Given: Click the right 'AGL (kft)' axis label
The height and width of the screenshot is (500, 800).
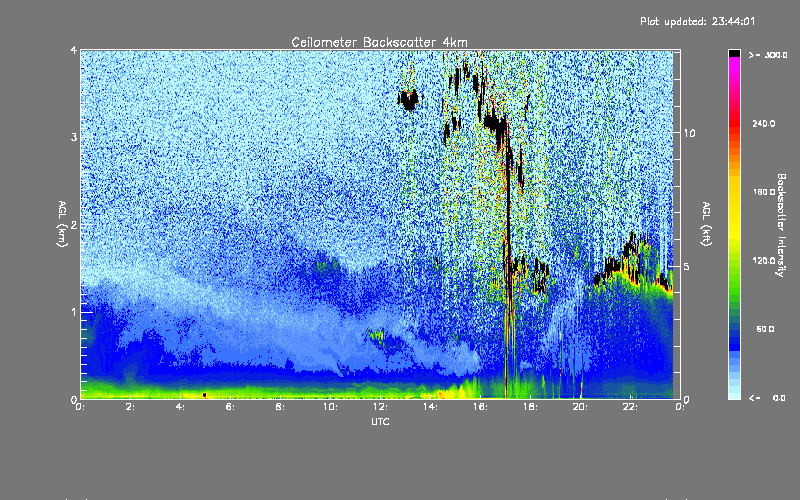Looking at the screenshot, I should [707, 224].
